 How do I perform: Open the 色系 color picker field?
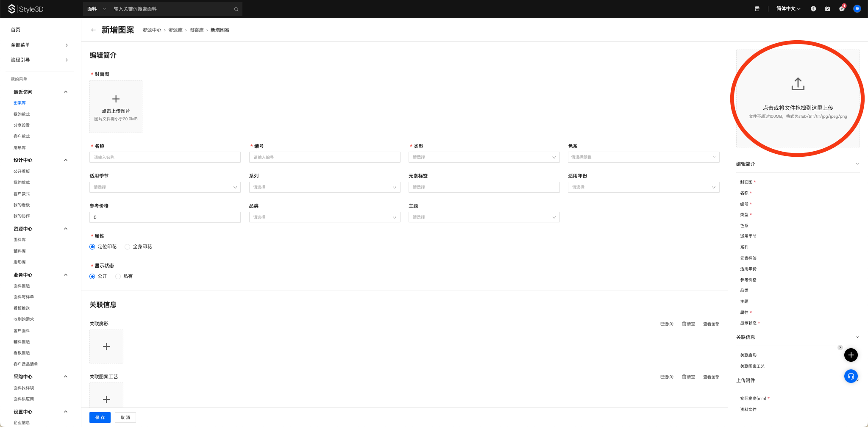point(643,157)
